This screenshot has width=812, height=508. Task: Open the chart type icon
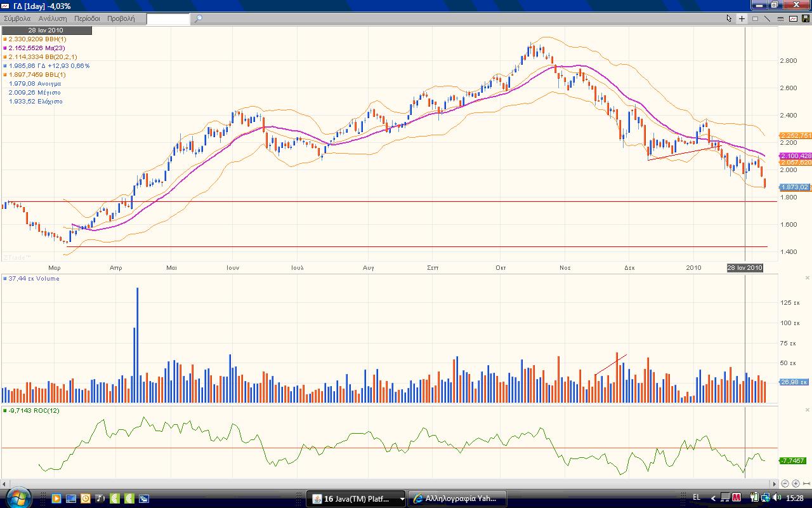click(793, 18)
